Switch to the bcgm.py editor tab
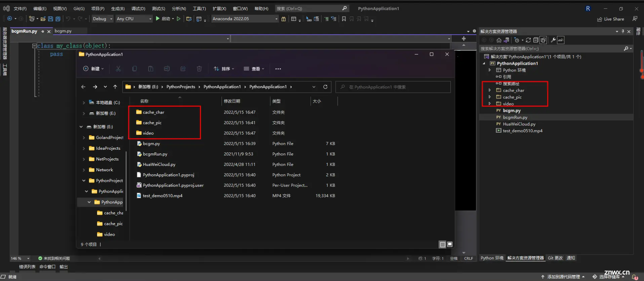 pyautogui.click(x=63, y=31)
